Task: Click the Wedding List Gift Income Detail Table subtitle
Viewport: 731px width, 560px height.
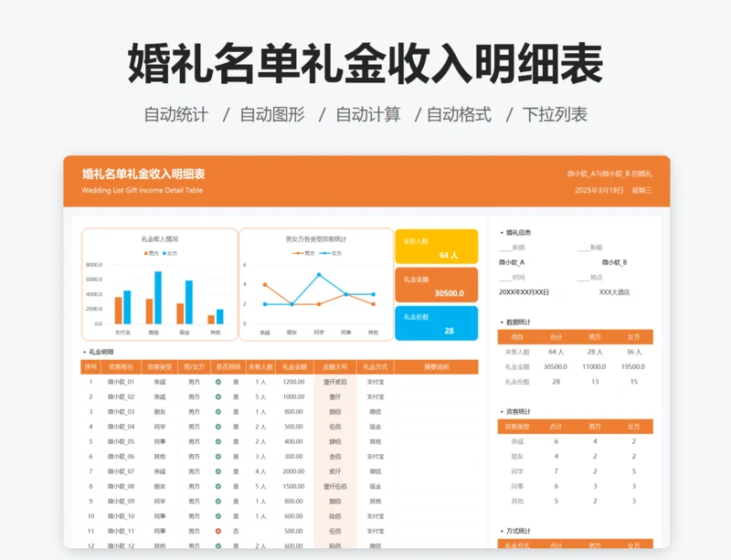Action: pyautogui.click(x=143, y=190)
